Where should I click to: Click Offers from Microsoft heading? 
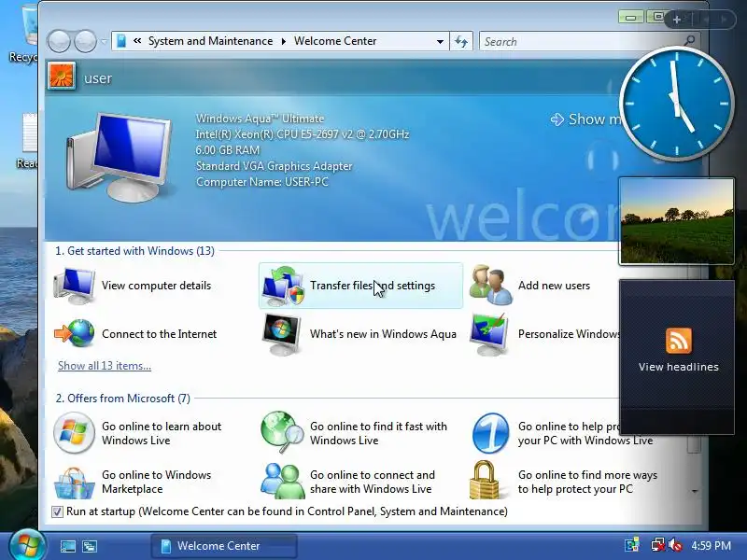[123, 399]
